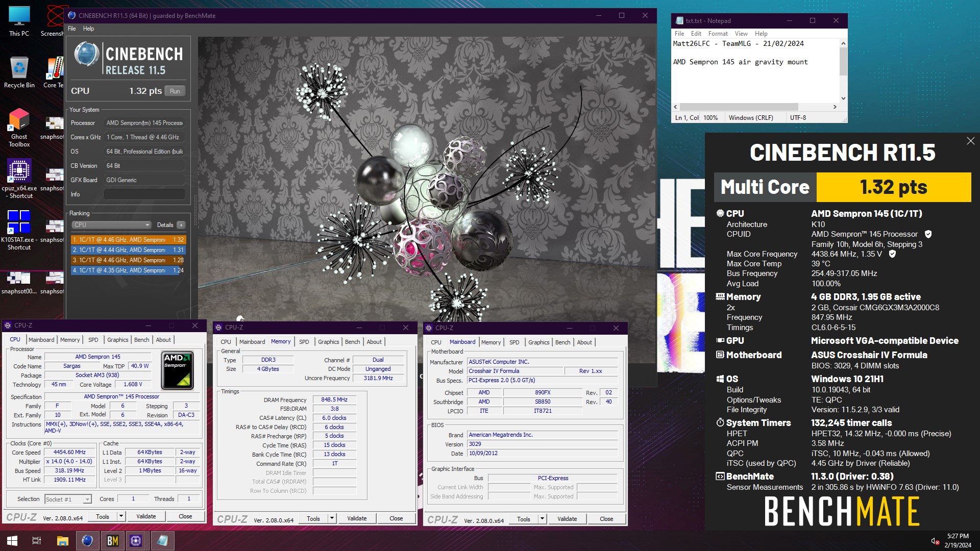
Task: Open Socket #1 selection dropdown
Action: click(68, 499)
